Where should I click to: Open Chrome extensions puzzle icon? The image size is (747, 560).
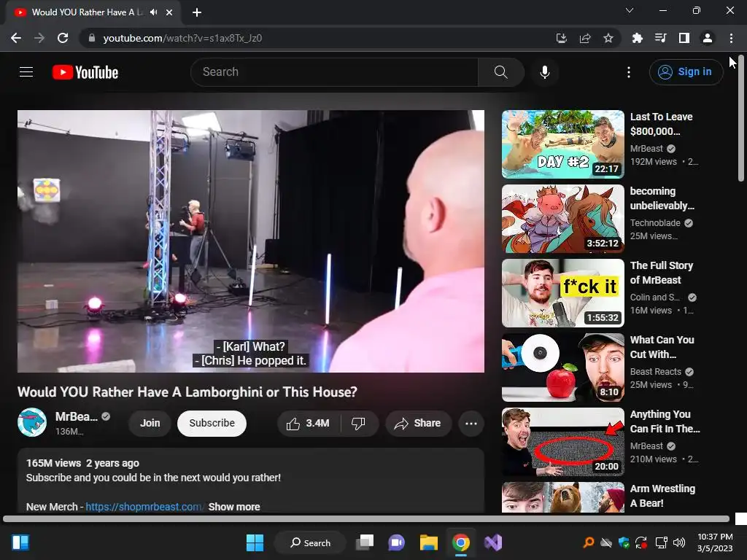coord(637,38)
